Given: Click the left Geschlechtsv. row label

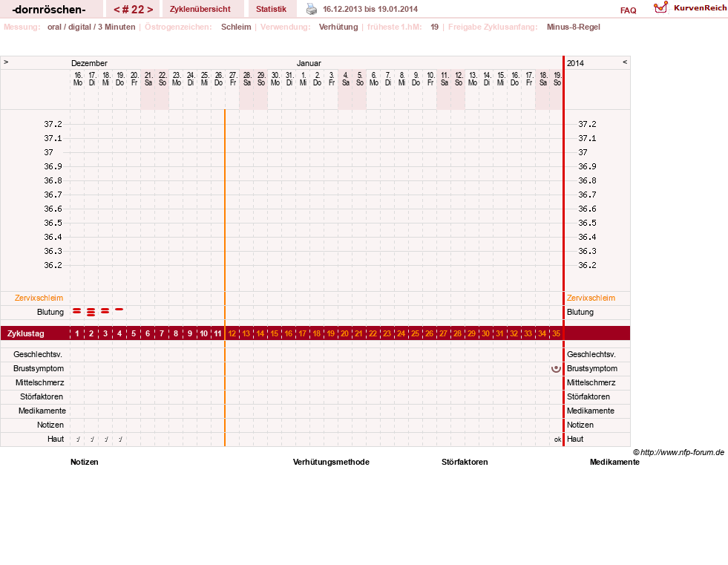Looking at the screenshot, I should [x=38, y=355].
